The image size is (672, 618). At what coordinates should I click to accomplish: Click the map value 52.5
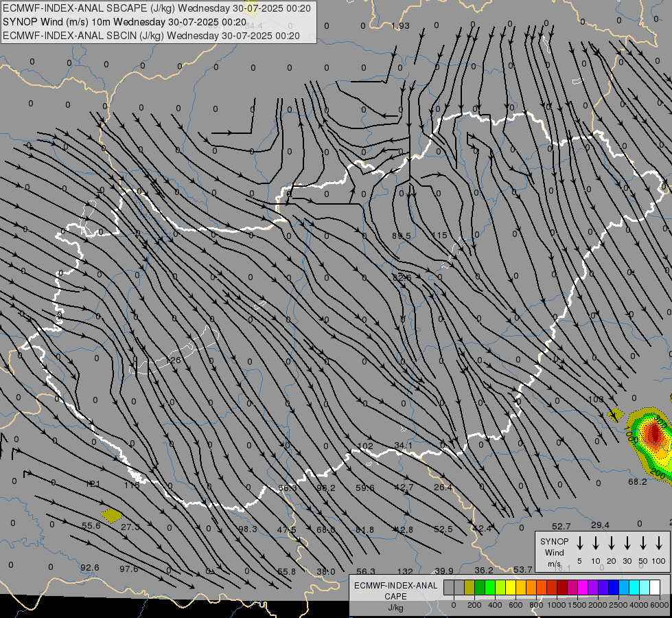443,529
